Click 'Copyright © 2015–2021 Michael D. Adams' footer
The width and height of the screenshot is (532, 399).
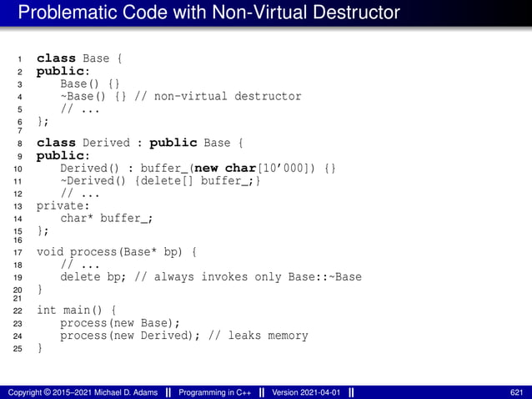pos(83,393)
